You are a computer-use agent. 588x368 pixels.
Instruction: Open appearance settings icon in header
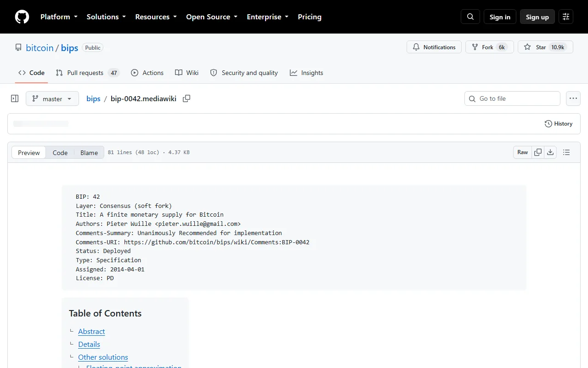click(x=566, y=17)
